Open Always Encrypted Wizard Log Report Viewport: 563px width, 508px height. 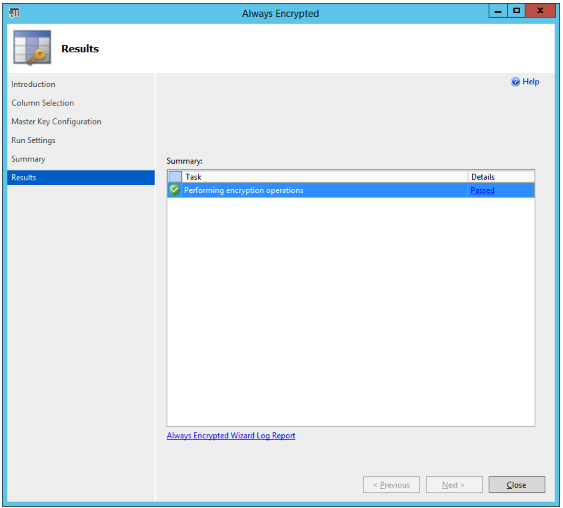point(231,435)
